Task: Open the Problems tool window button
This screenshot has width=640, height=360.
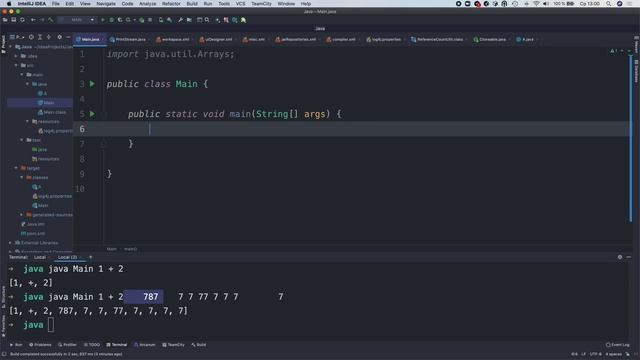Action: click(40, 345)
